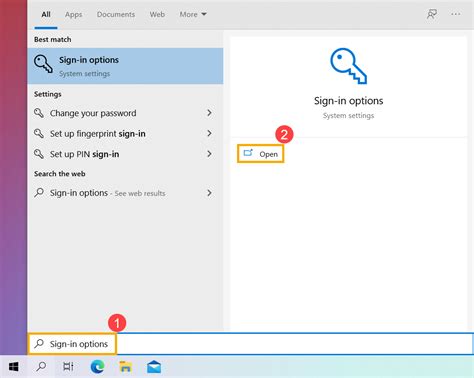Viewport: 474px width, 378px height.
Task: Click the magnifier icon in search box
Action: point(39,343)
